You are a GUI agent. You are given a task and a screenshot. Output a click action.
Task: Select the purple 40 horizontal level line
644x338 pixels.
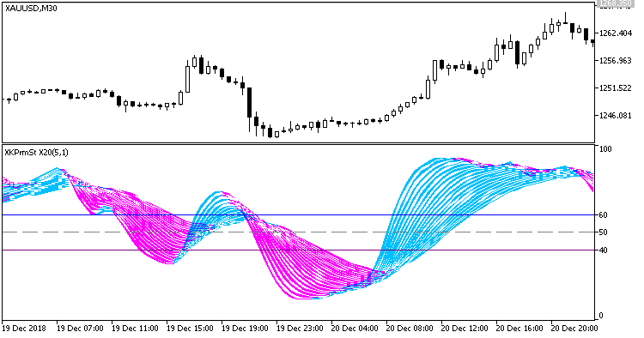[x=299, y=250]
